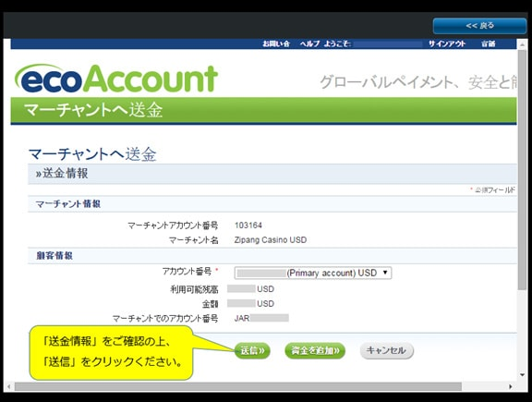Click the JAR merchant account value
This screenshot has height=402, width=532.
[261, 318]
